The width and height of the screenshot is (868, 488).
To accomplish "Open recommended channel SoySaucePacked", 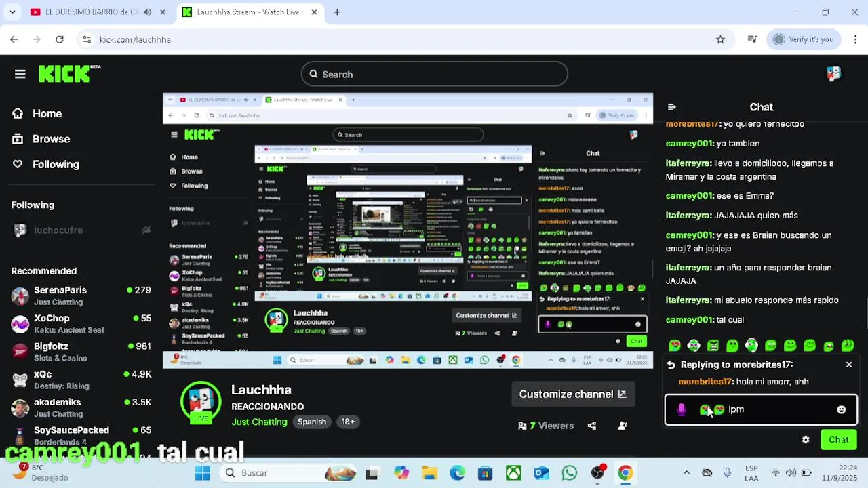I will [81, 436].
